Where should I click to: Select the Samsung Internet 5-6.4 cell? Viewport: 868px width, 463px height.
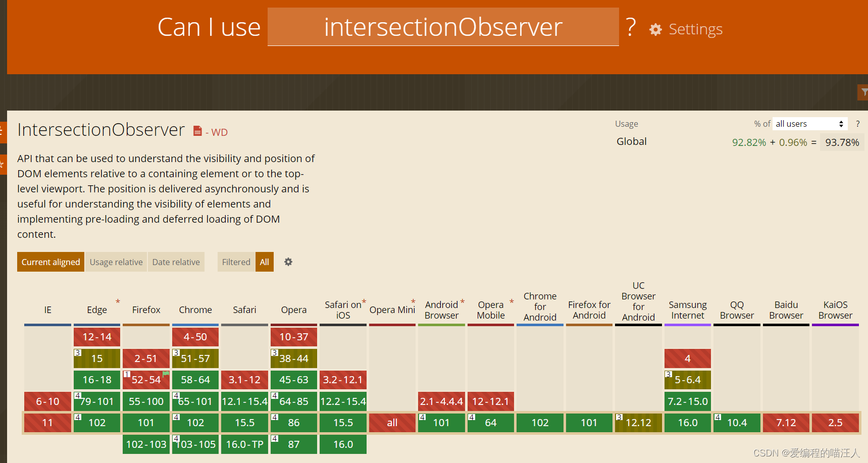pos(688,380)
